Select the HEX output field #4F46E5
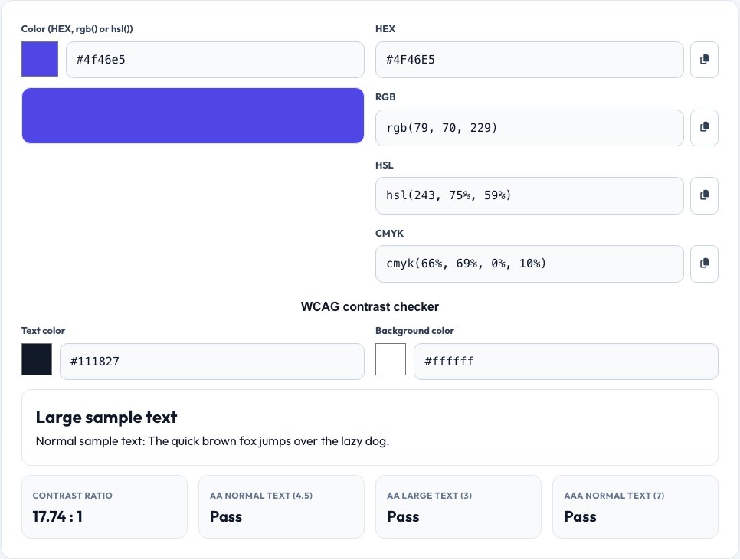 pos(529,60)
